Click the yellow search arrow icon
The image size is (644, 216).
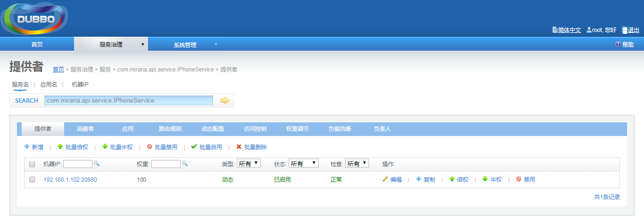pos(225,100)
